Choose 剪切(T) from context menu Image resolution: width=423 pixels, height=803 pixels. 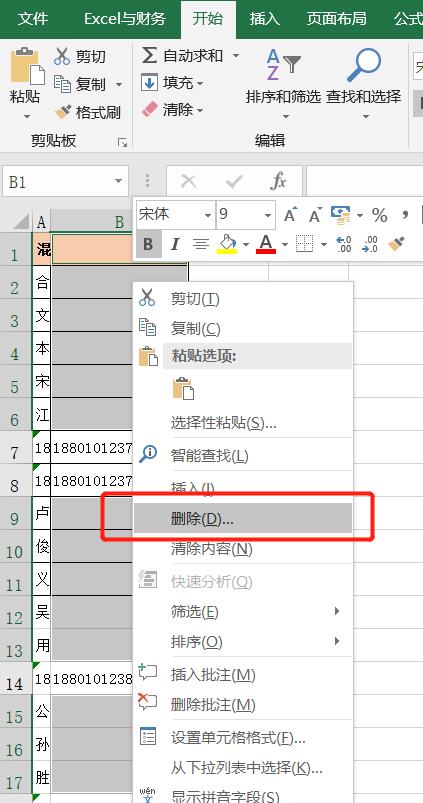point(243,299)
